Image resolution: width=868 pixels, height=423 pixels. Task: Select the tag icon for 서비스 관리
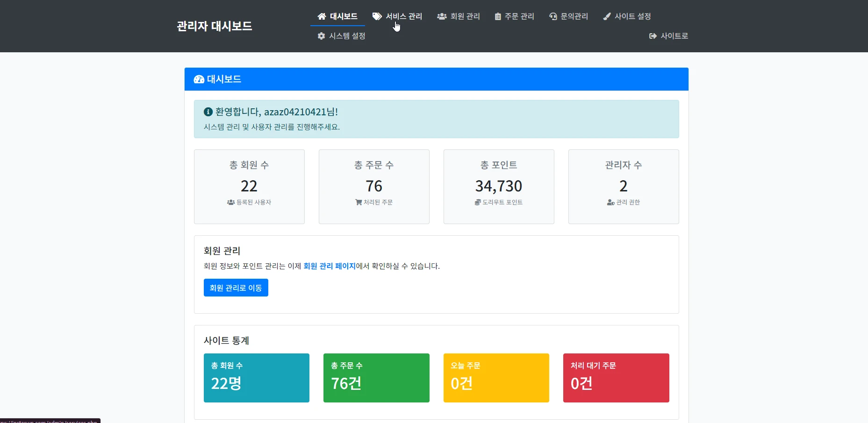(x=377, y=16)
